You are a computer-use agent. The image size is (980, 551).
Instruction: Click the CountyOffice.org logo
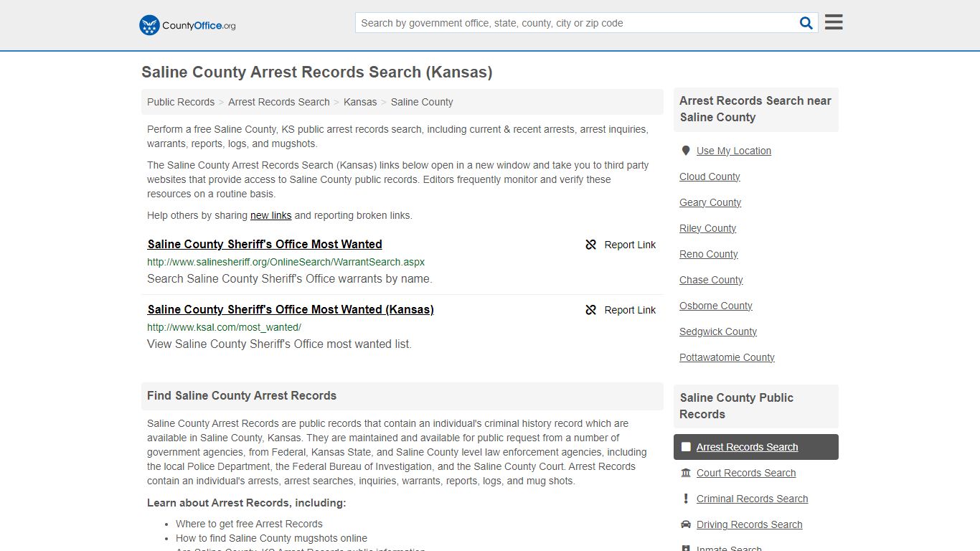[x=187, y=25]
